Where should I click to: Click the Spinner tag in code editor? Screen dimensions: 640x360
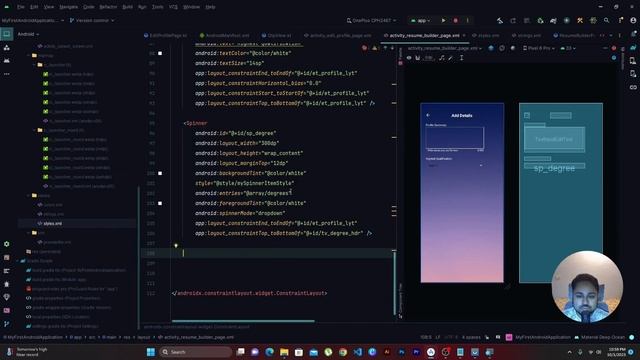(x=197, y=123)
